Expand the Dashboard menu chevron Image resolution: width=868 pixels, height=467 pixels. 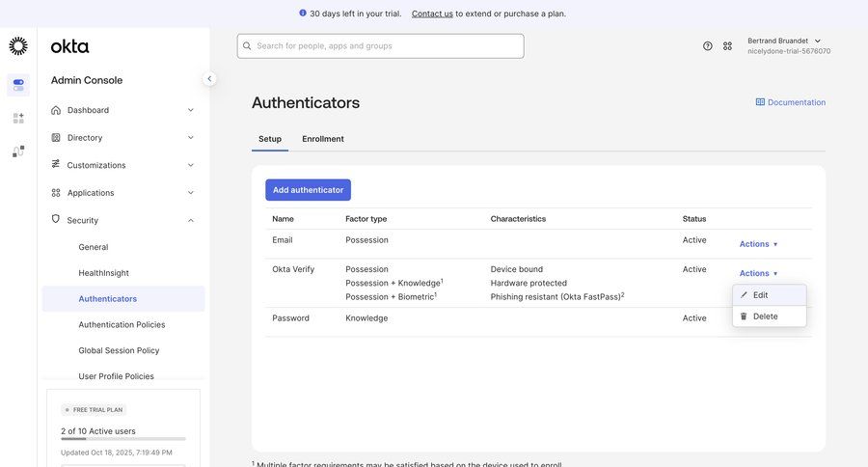[x=190, y=110]
